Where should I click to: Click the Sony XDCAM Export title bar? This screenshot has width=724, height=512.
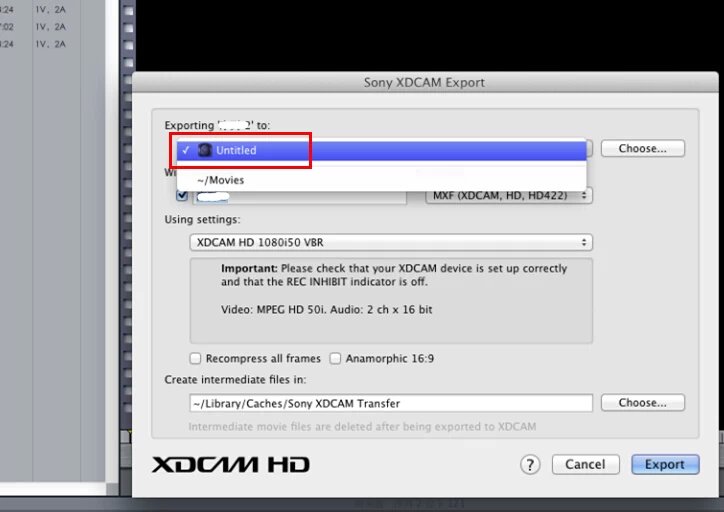point(425,82)
